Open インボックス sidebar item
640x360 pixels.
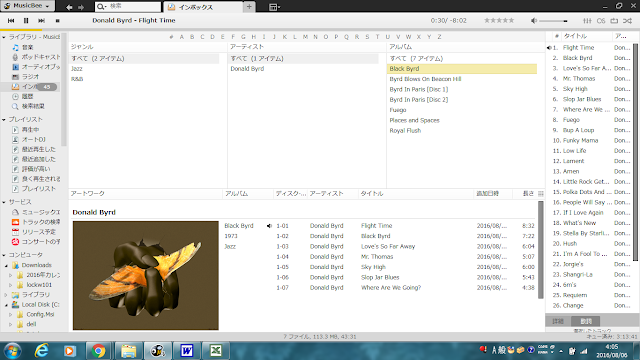(x=30, y=87)
